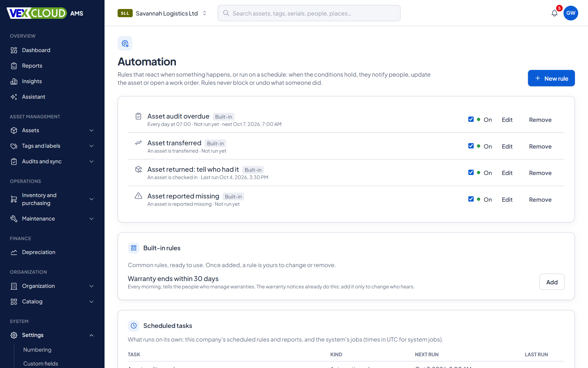The image size is (588, 368).
Task: Click the New rule button
Action: coord(551,78)
